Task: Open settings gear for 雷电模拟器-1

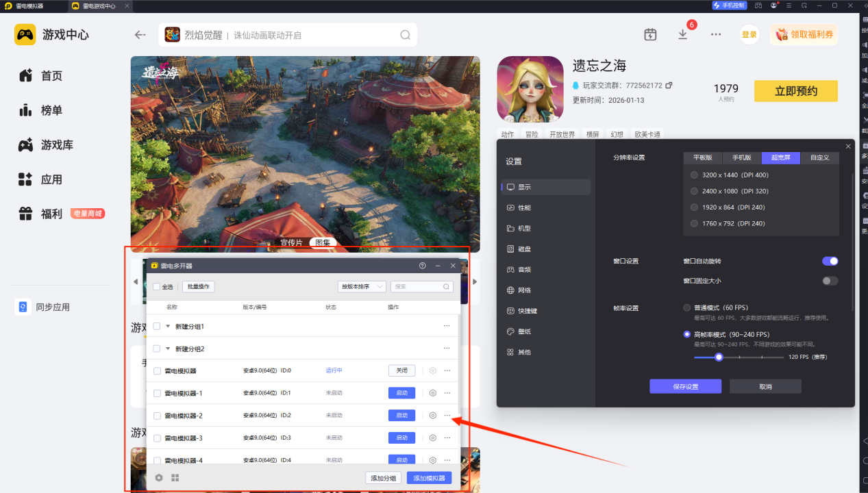Action: [x=433, y=393]
